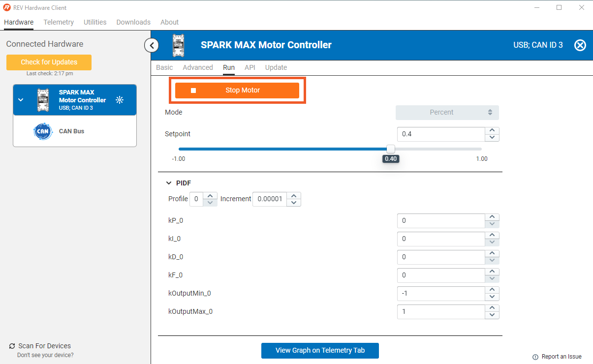Minimize the REV Hardware Client window
The width and height of the screenshot is (593, 364).
(x=537, y=7)
